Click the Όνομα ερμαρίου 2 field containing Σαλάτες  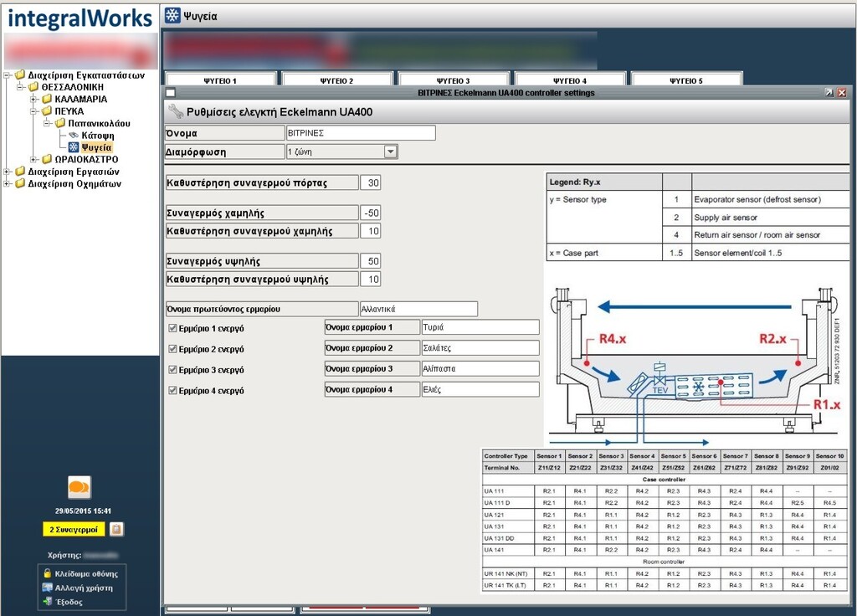click(x=480, y=347)
